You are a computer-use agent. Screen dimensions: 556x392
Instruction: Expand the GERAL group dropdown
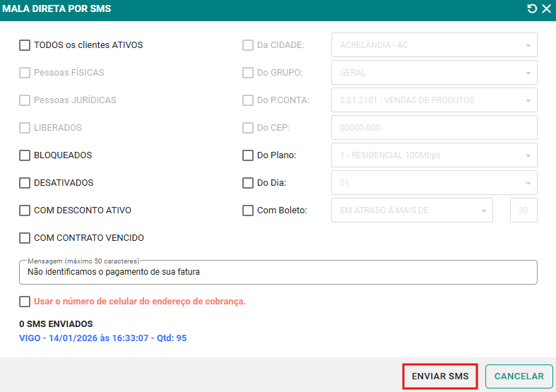click(x=434, y=73)
